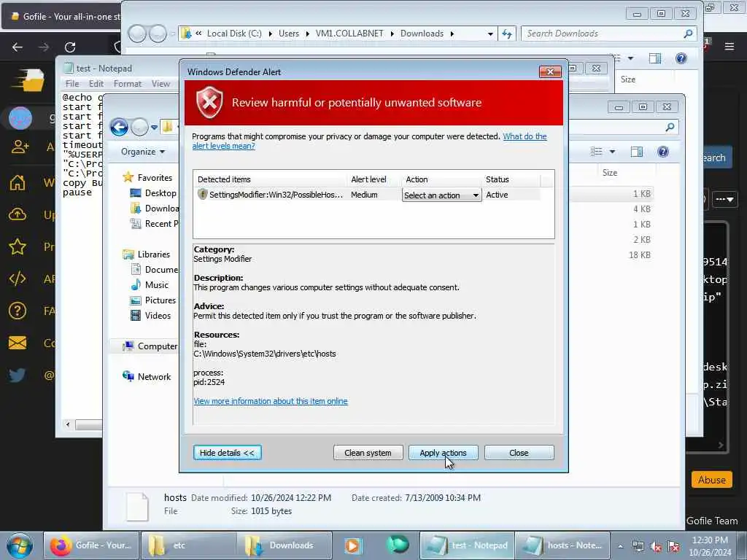Close the Windows Defender Alert dialog
This screenshot has width=747, height=560.
(x=550, y=72)
